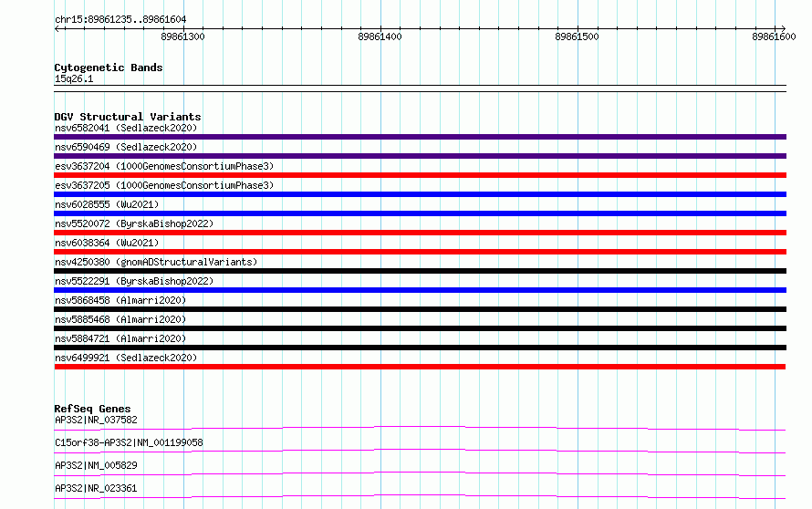Click the nsv6582041 (Sedlazeck2020) variant label
812x509 pixels.
tap(126, 128)
